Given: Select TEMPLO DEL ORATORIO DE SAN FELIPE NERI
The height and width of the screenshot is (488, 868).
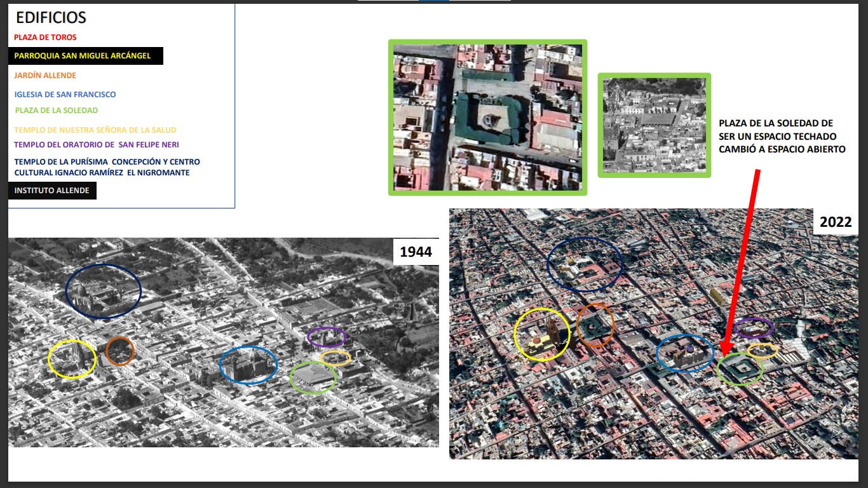Looking at the screenshot, I should click(x=97, y=145).
